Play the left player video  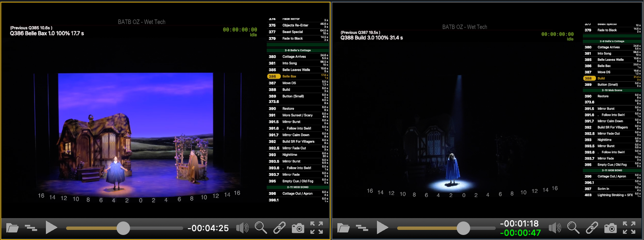(51, 228)
